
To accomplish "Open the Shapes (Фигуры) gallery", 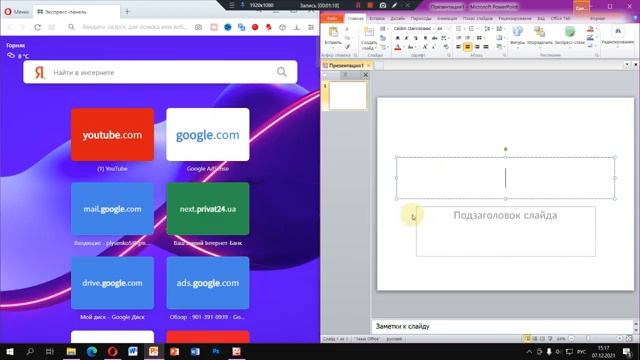I will coord(517,36).
